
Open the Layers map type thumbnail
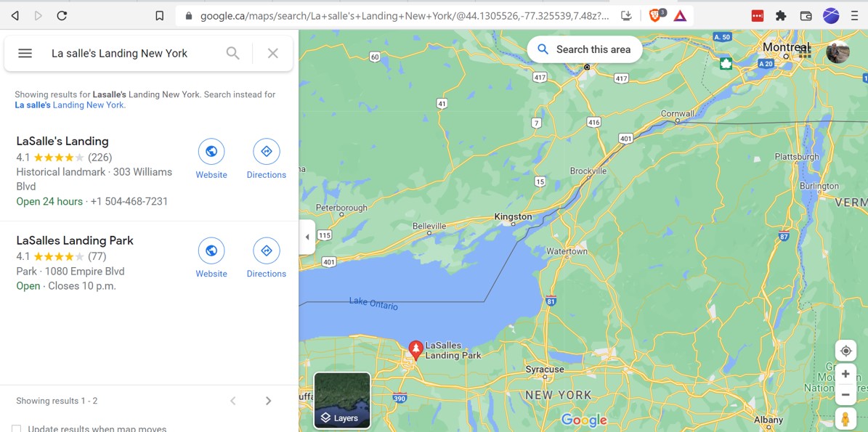click(342, 401)
